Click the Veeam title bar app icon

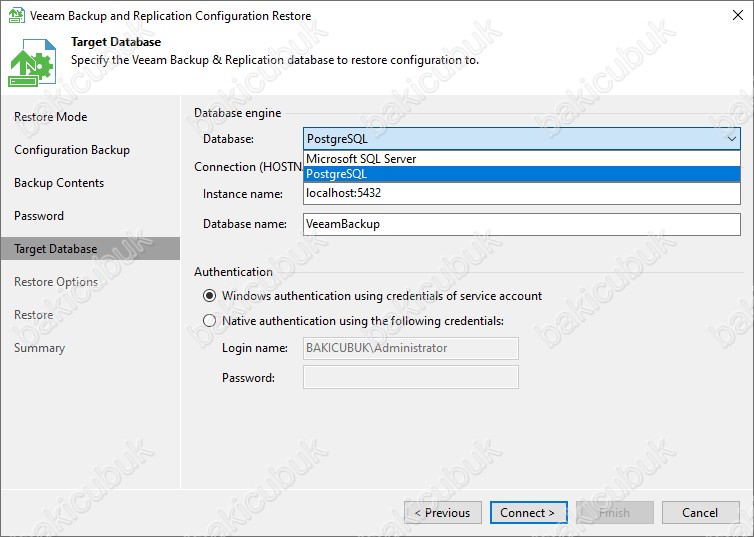click(x=17, y=15)
